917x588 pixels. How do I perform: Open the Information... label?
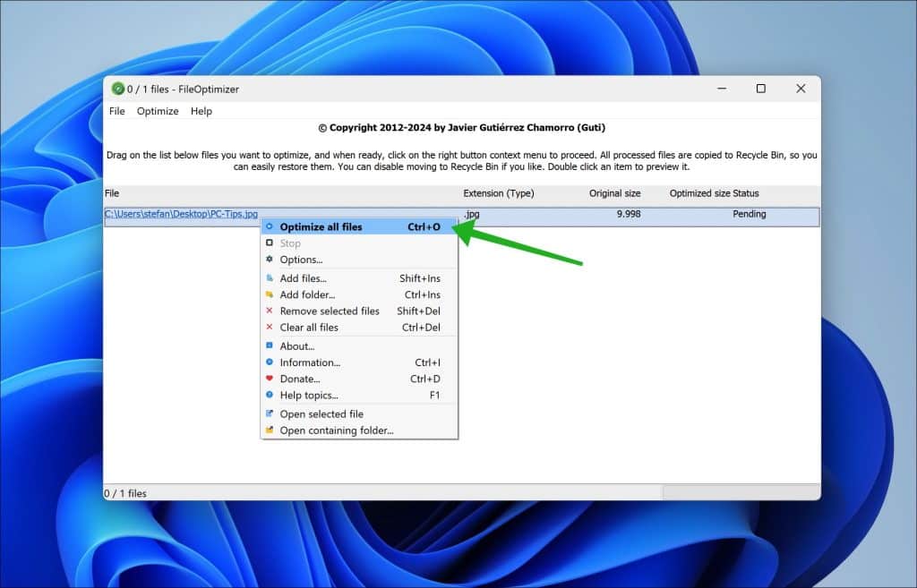[x=310, y=362]
